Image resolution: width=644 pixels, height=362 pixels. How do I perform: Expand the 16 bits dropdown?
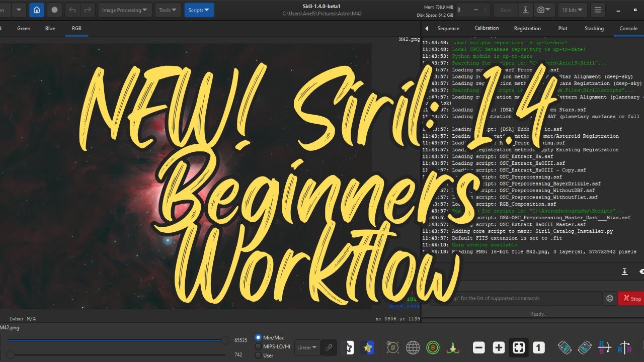tap(573, 10)
